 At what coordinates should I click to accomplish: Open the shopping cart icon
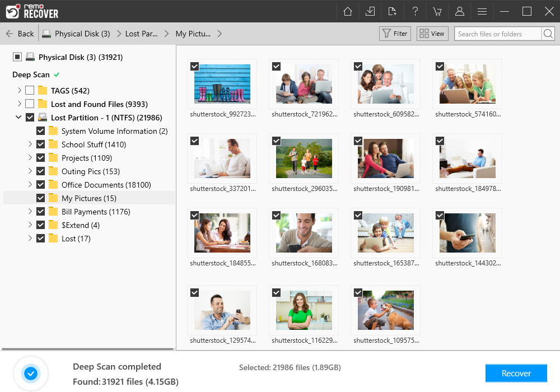437,11
